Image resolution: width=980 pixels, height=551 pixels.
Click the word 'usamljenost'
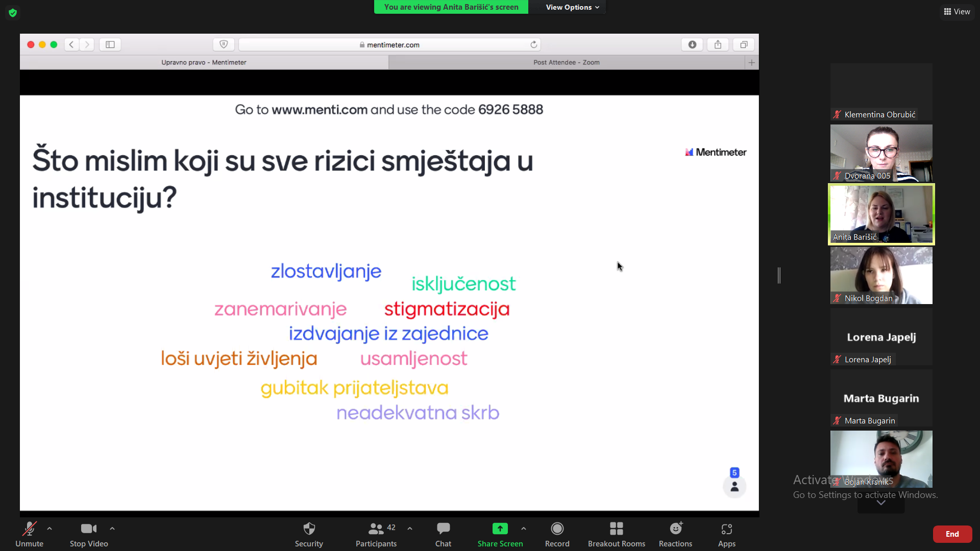[413, 359]
